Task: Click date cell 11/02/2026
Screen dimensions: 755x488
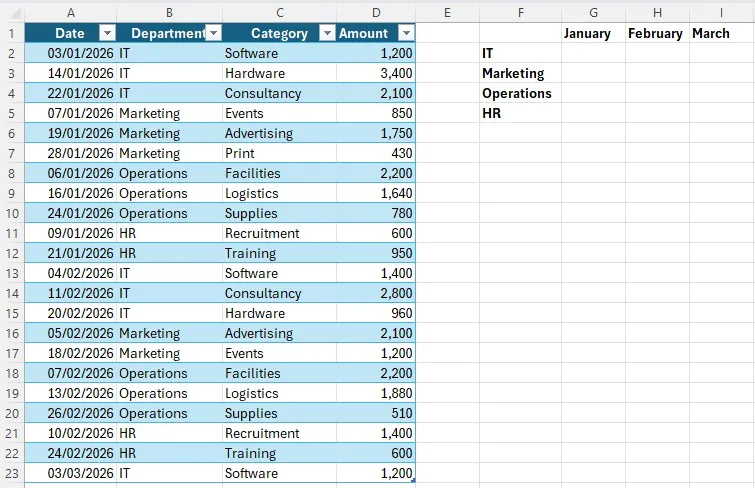Action: pyautogui.click(x=70, y=293)
